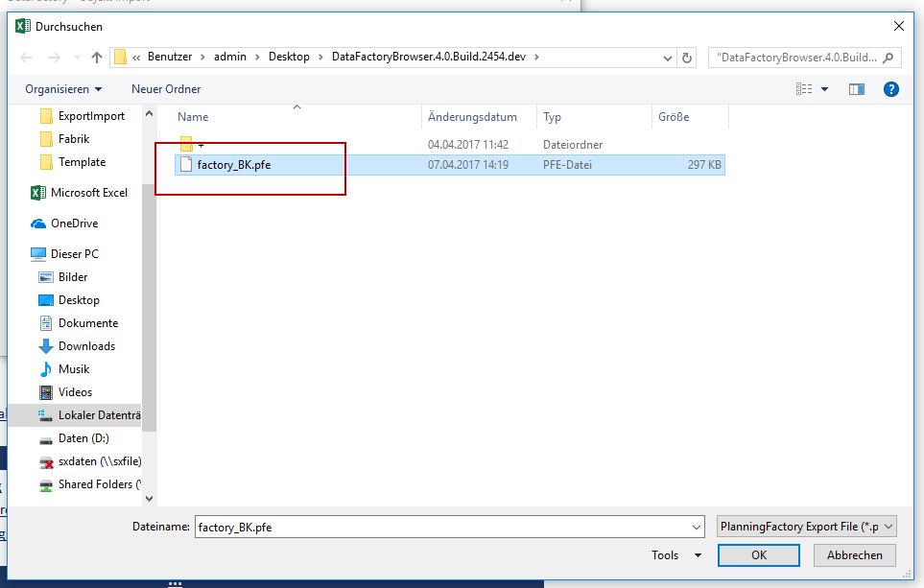Expand the PlanningFactory Export File type dropdown

coord(806,527)
